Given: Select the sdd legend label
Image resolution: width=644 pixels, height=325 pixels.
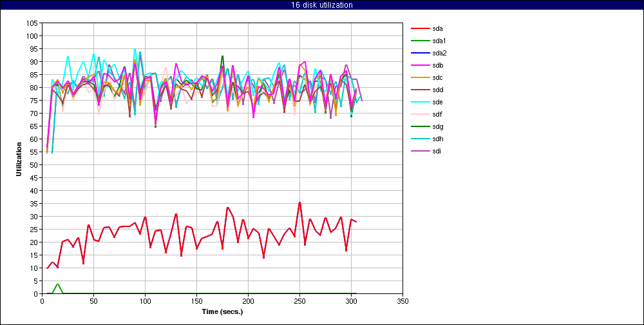Looking at the screenshot, I should pos(438,90).
